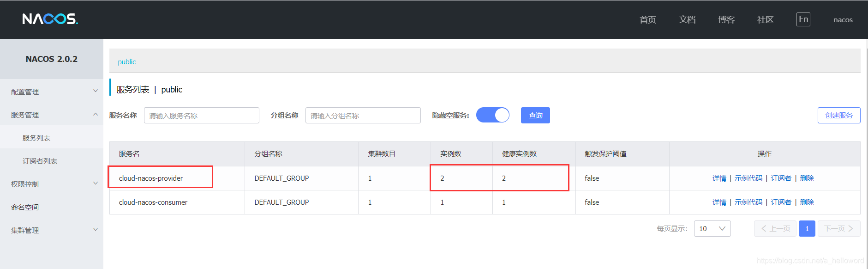Image resolution: width=868 pixels, height=269 pixels.
Task: Open 社区 in top navigation
Action: point(766,20)
